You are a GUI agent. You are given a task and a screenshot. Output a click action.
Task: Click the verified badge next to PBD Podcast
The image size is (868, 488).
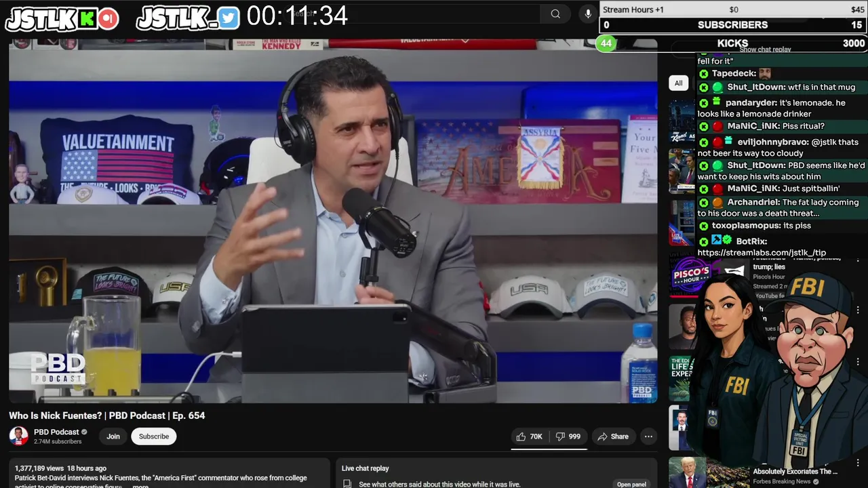coord(84,432)
